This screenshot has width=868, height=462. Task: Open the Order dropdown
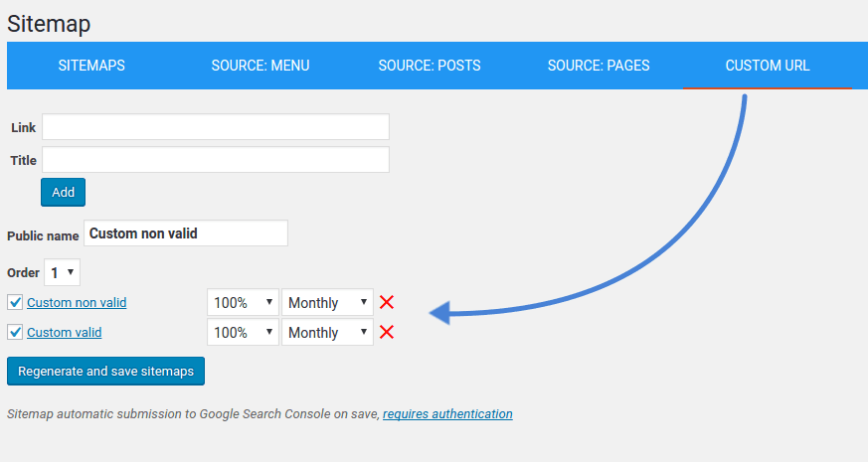click(x=62, y=272)
